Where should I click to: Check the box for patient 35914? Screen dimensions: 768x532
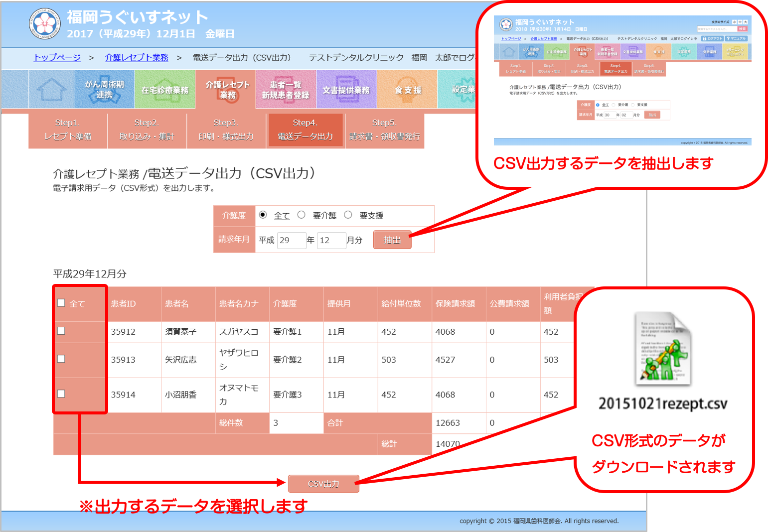(61, 394)
